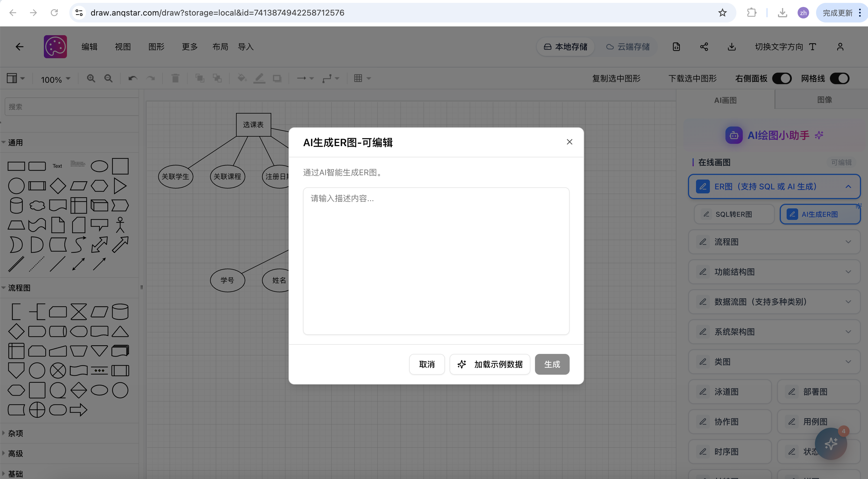Click the share icon in header
The image size is (868, 479).
point(704,47)
